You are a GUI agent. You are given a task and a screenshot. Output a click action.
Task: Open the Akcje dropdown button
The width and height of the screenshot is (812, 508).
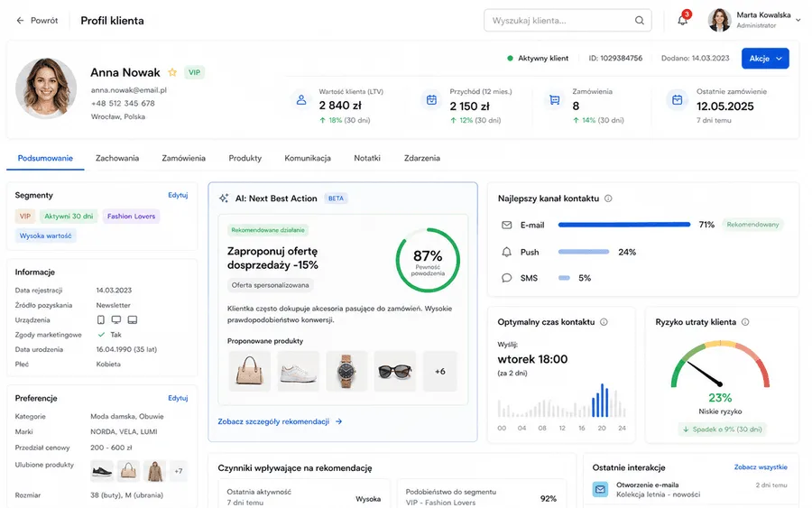(x=765, y=59)
